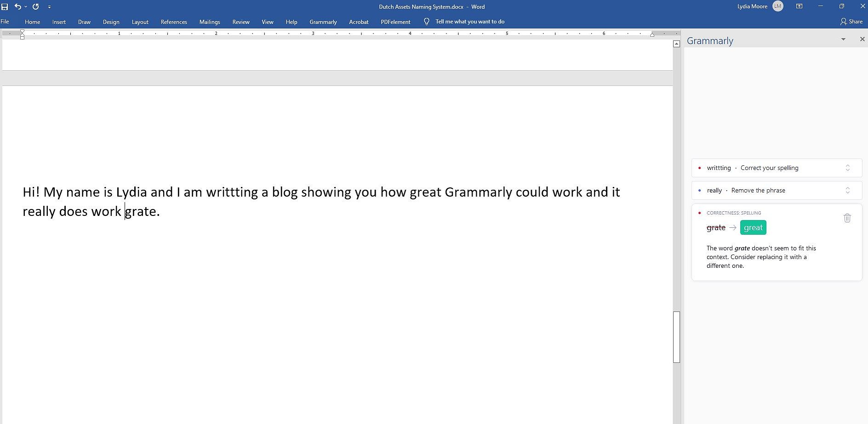Open the File menu

click(5, 22)
